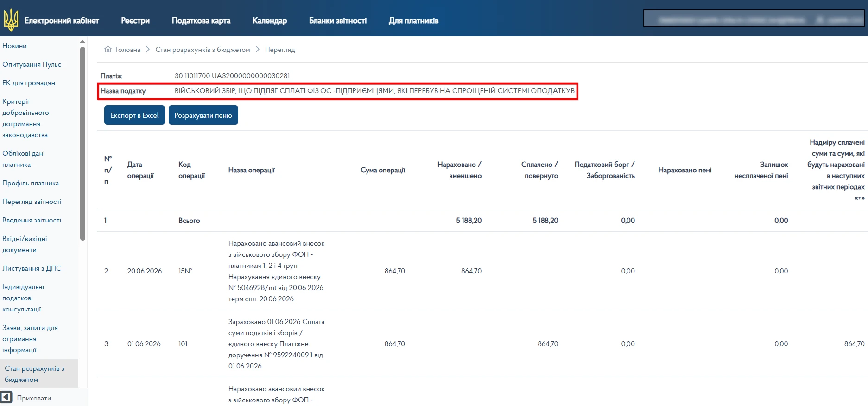The width and height of the screenshot is (868, 406).
Task: Click Головна breadcrumb link
Action: tap(128, 50)
